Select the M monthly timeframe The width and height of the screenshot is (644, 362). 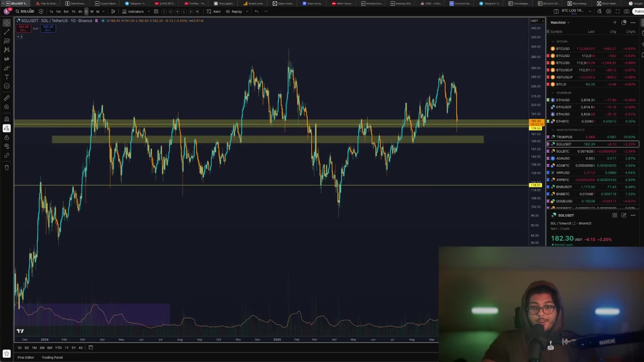[x=98, y=11]
